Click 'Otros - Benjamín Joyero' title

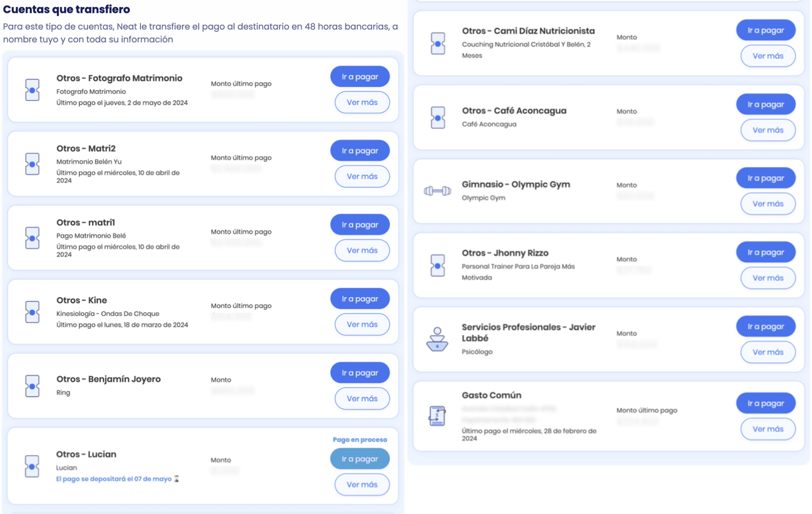109,379
